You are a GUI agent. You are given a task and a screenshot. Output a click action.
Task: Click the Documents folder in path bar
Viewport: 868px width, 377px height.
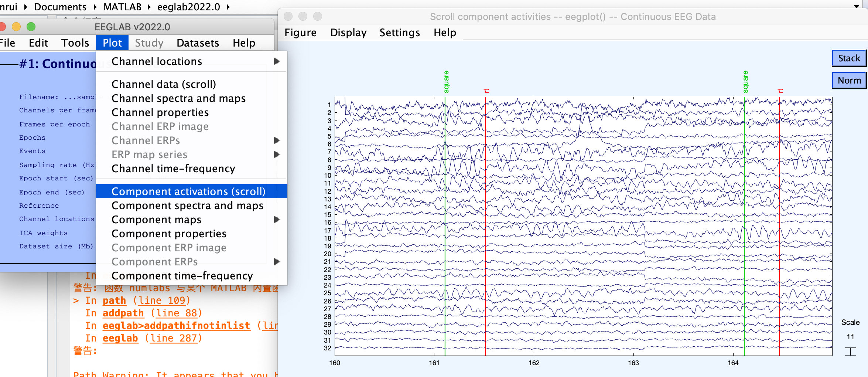click(x=60, y=7)
